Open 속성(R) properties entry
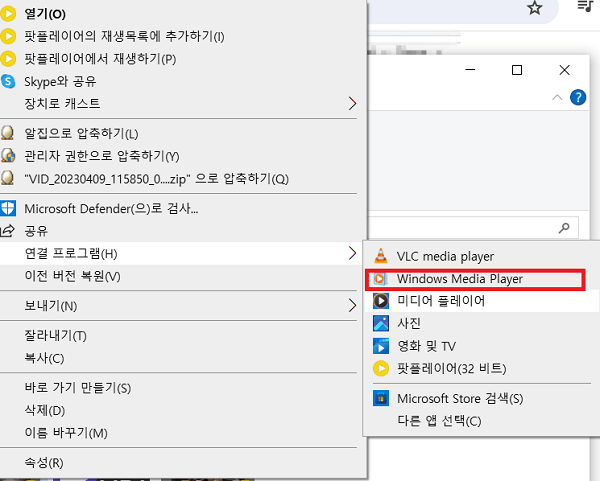This screenshot has width=600, height=481. click(x=44, y=463)
